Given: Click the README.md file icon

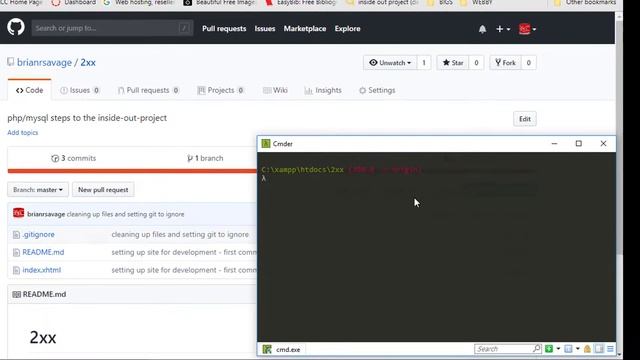Looking at the screenshot, I should 16,253.
